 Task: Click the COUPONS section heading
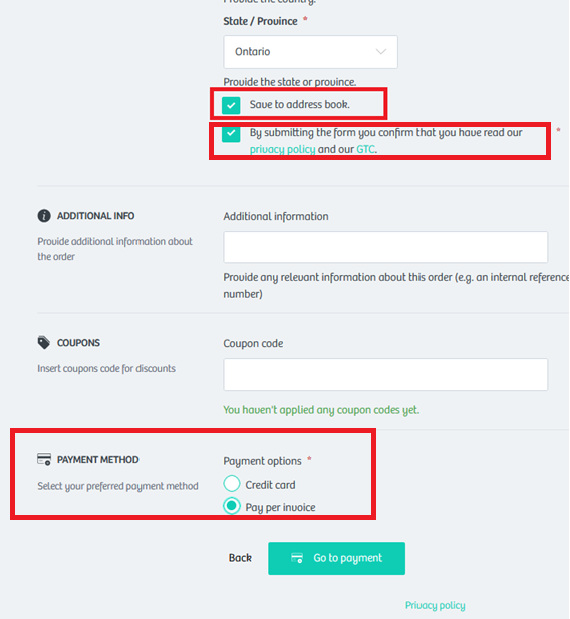(x=78, y=343)
